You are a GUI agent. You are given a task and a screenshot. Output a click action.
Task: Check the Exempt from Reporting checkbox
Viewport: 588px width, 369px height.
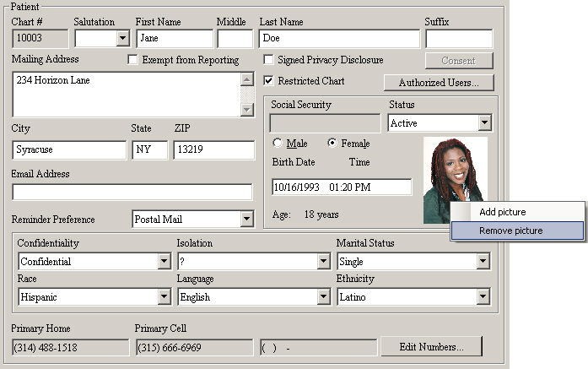point(132,60)
